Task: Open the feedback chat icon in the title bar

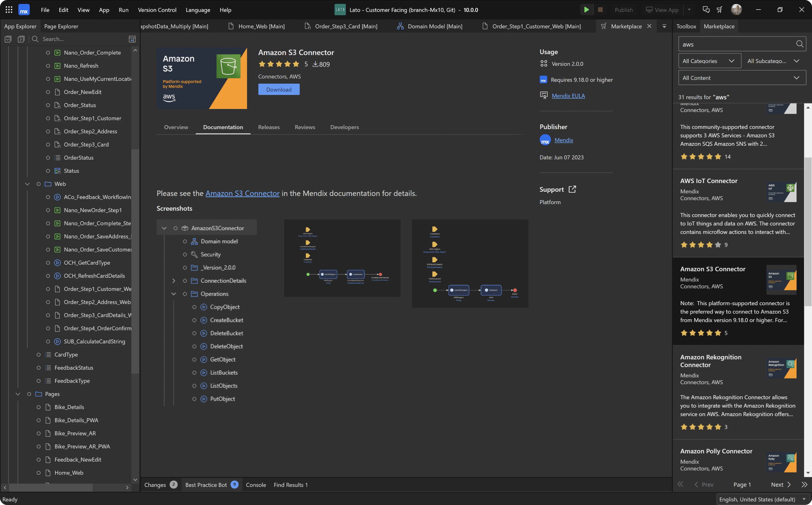Action: tap(706, 10)
